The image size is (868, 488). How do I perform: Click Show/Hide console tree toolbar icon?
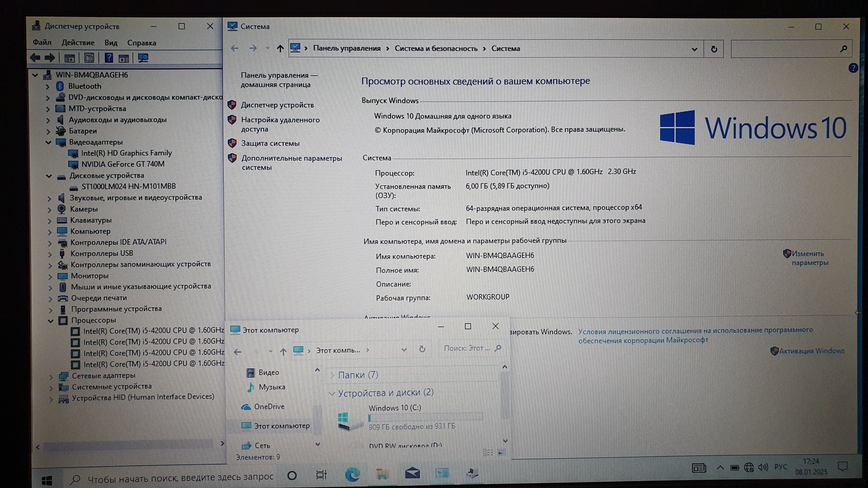pos(70,58)
